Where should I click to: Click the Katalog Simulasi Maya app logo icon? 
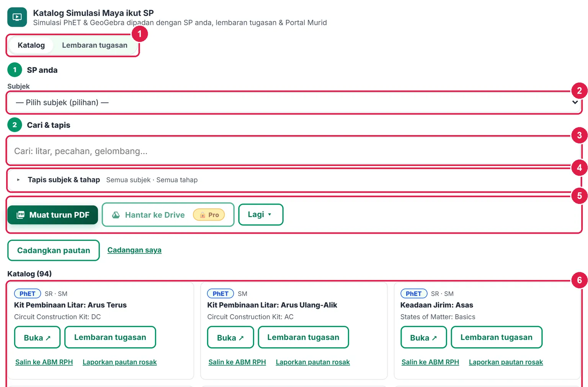coord(17,17)
